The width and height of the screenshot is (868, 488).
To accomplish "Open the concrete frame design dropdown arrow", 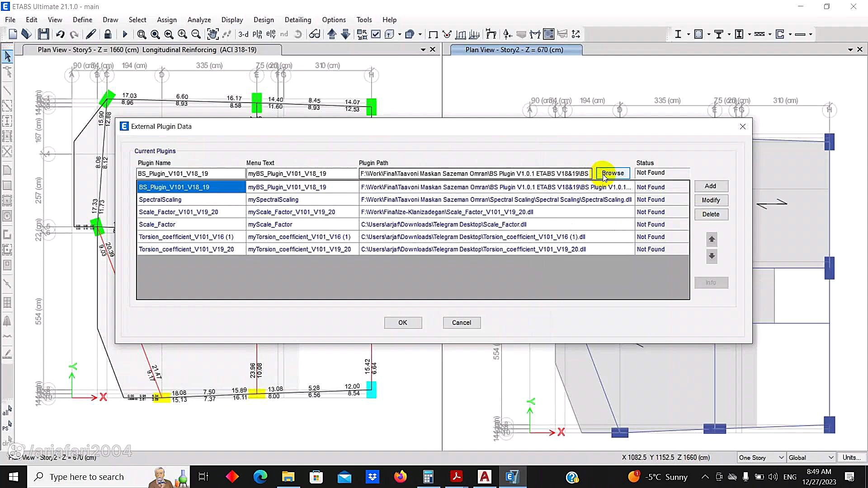I will 709,34.
